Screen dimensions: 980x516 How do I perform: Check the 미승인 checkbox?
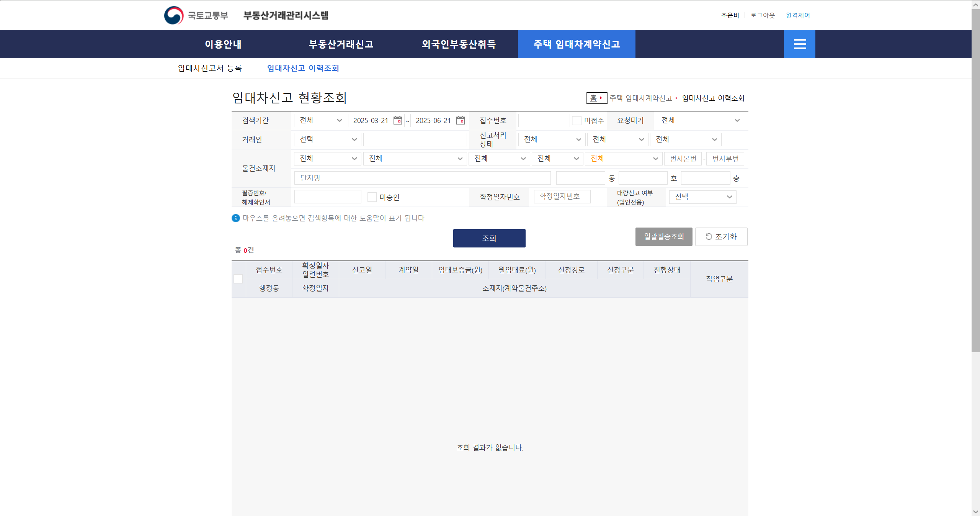tap(372, 197)
